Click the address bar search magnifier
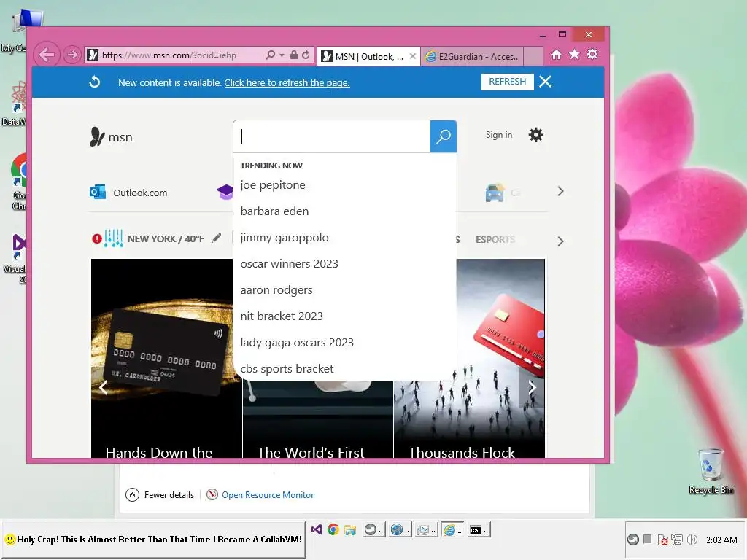The image size is (747, 560). (270, 55)
